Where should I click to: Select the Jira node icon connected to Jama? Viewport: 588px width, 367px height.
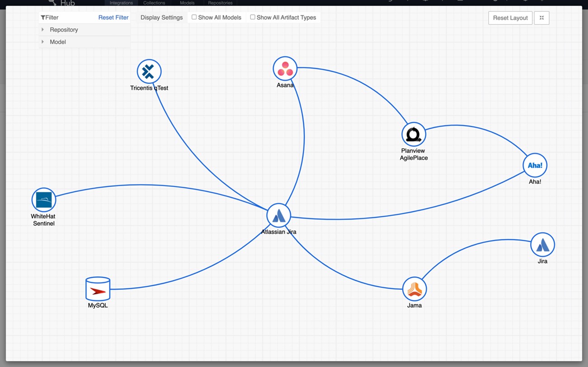542,245
